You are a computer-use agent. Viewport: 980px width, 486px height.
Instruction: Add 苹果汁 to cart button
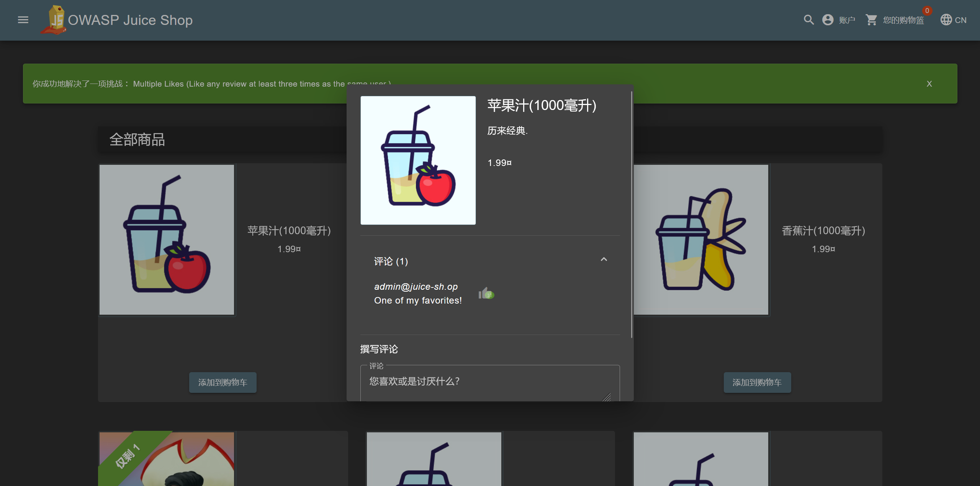(223, 382)
